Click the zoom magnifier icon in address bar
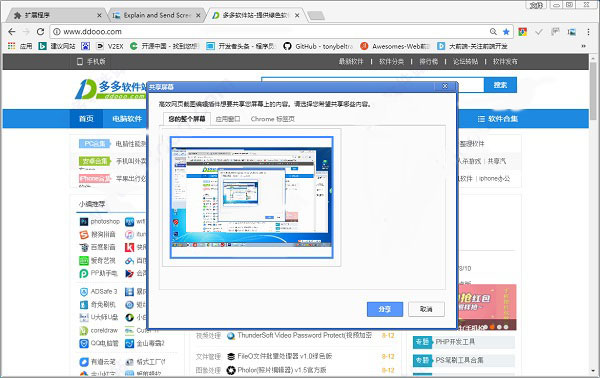600x378 pixels. (493, 32)
